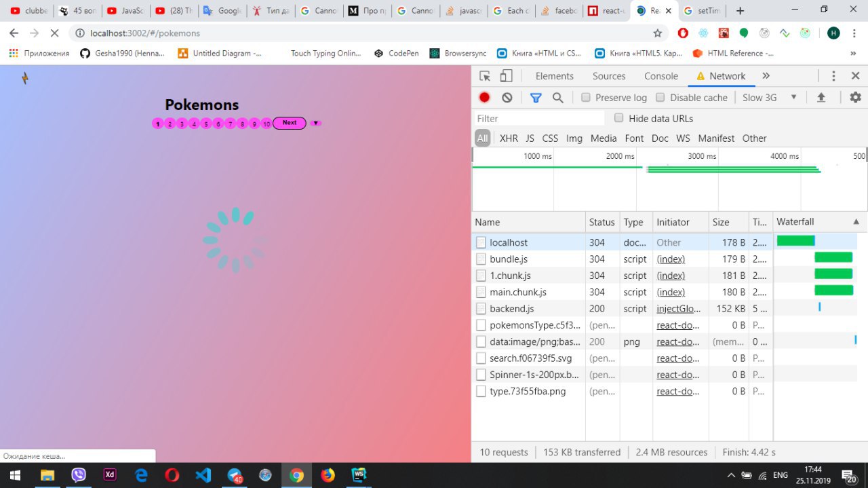Toggle the device toolbar icon

[506, 76]
